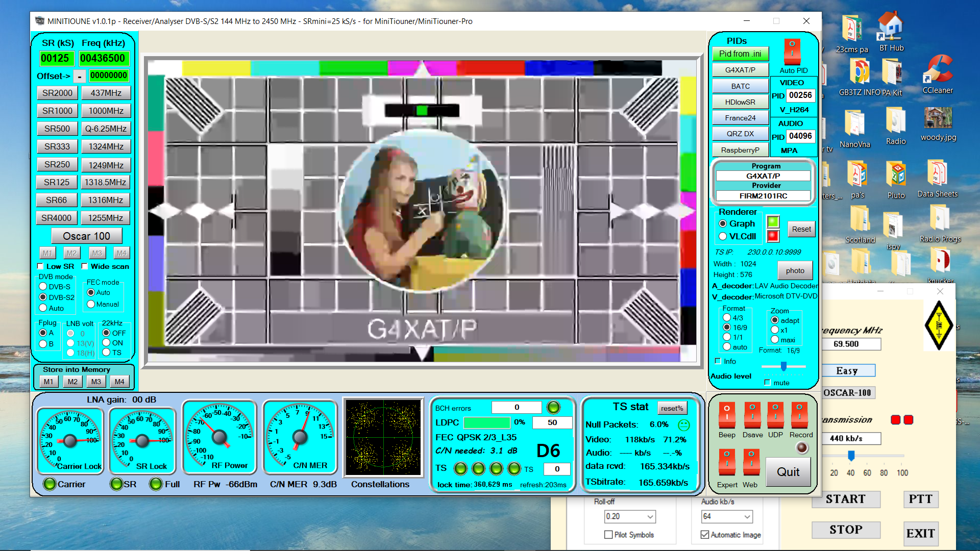Select Manual FEC mode

tap(91, 304)
